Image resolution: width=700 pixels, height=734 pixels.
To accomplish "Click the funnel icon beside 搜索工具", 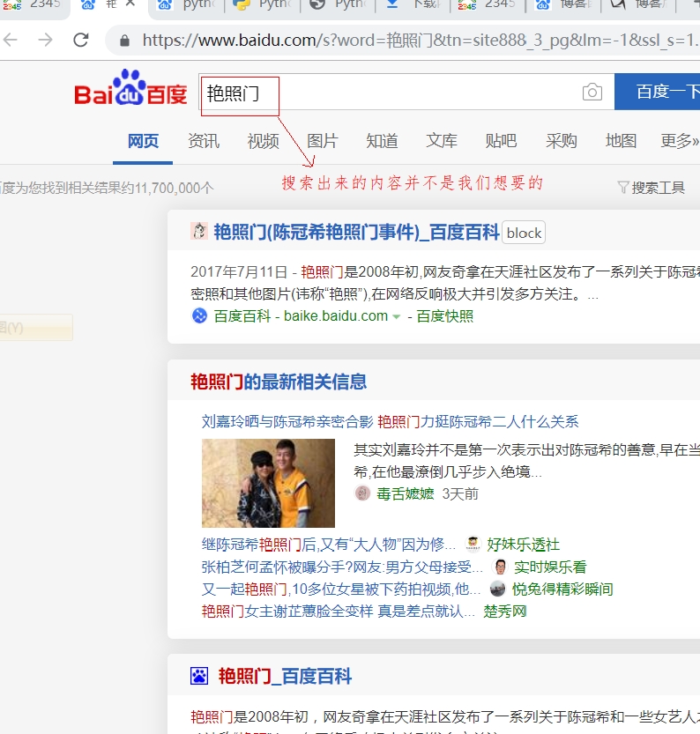I will point(622,187).
